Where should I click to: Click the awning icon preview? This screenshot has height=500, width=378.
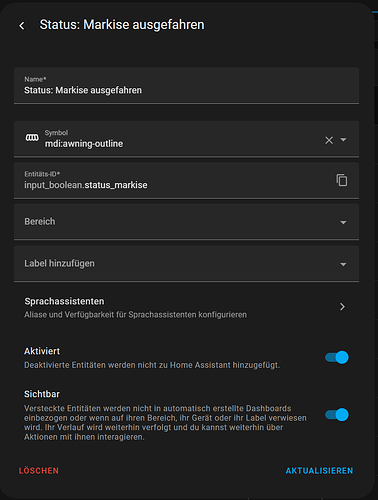pos(32,137)
